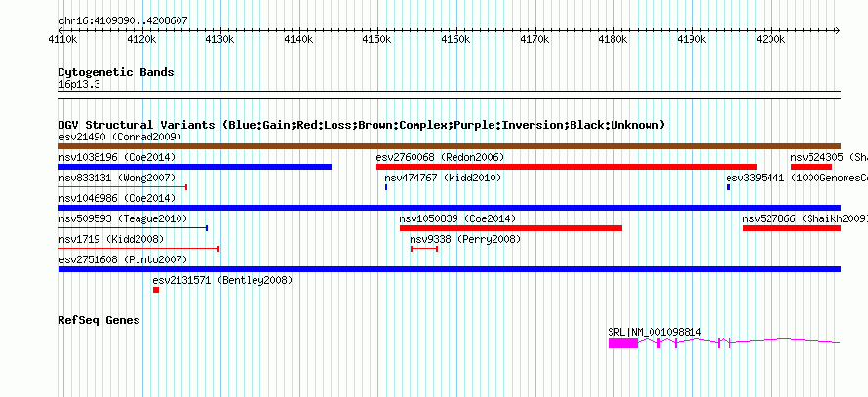
Task: Click the red nsv524305 variant bar
Action: pos(811,167)
